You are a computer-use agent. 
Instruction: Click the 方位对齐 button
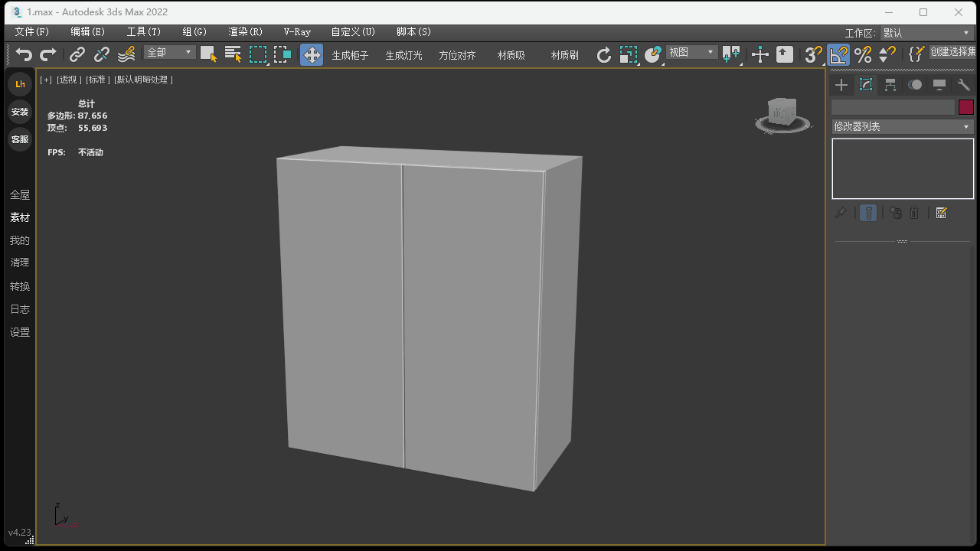pyautogui.click(x=457, y=55)
